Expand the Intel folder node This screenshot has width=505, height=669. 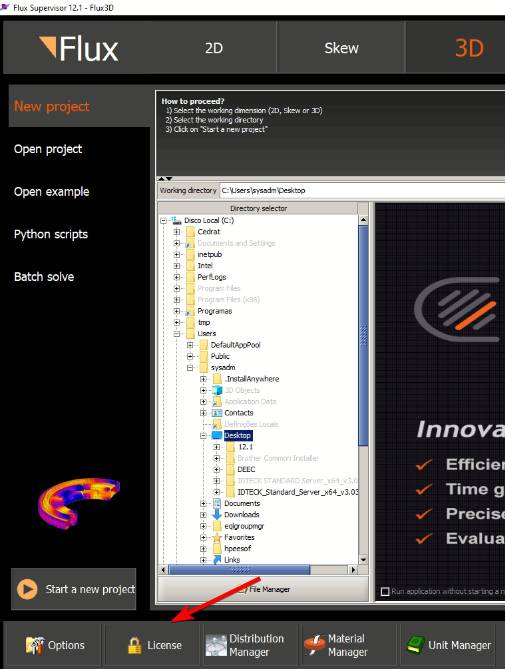pos(177,265)
